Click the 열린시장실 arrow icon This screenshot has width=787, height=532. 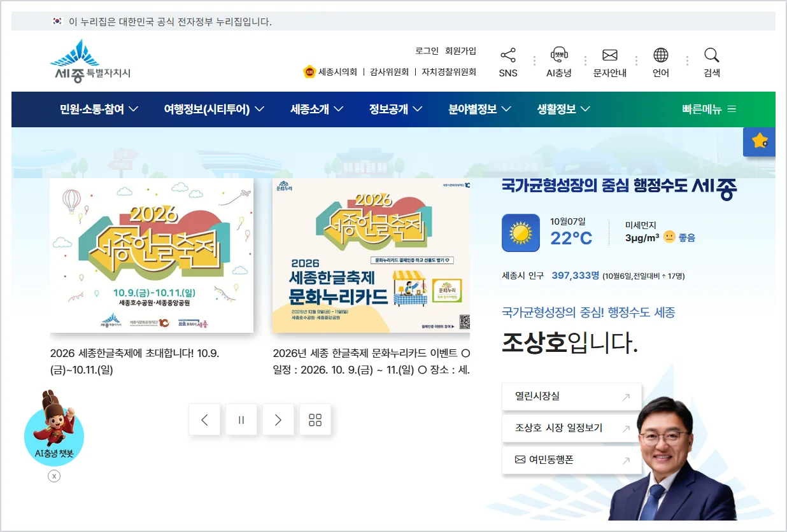[x=626, y=396]
